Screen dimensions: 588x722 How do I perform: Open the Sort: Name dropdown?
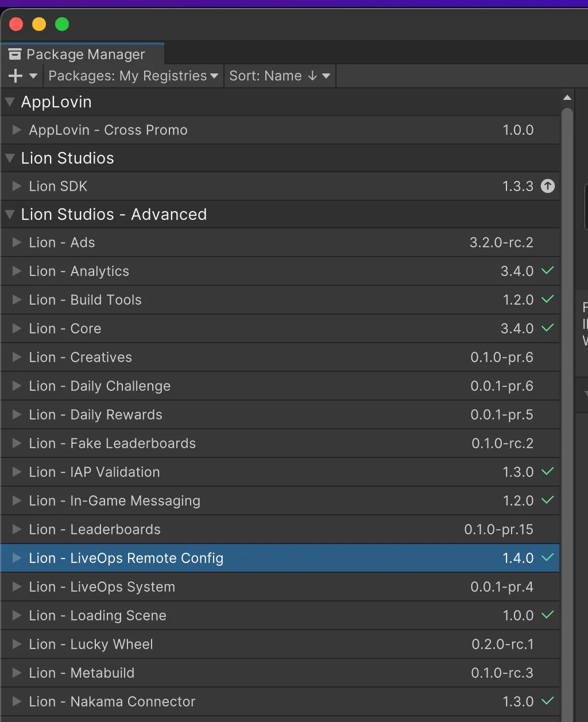tap(280, 76)
